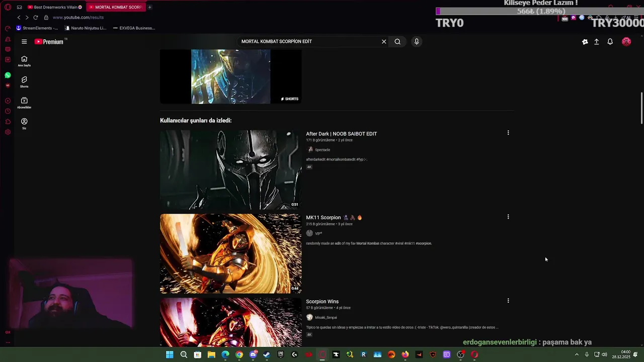644x362 pixels.
Task: Open the Shorts thumbnail at top
Action: tap(230, 76)
